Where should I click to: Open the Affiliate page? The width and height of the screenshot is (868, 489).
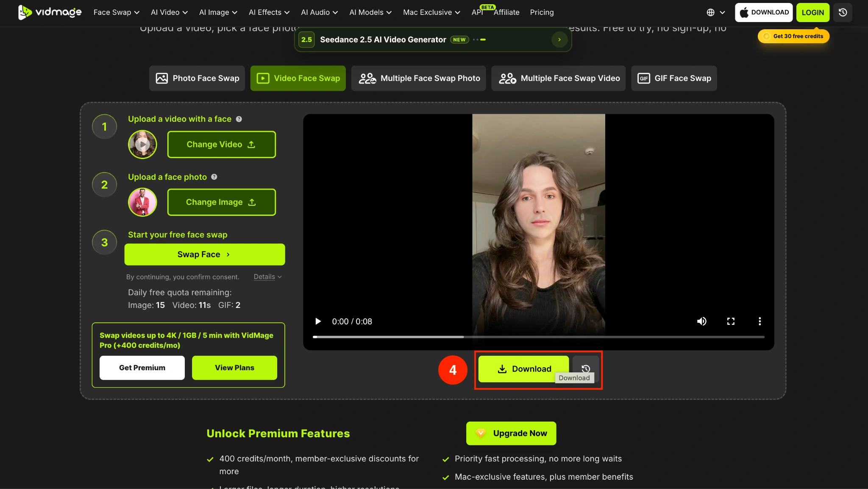[x=506, y=12]
